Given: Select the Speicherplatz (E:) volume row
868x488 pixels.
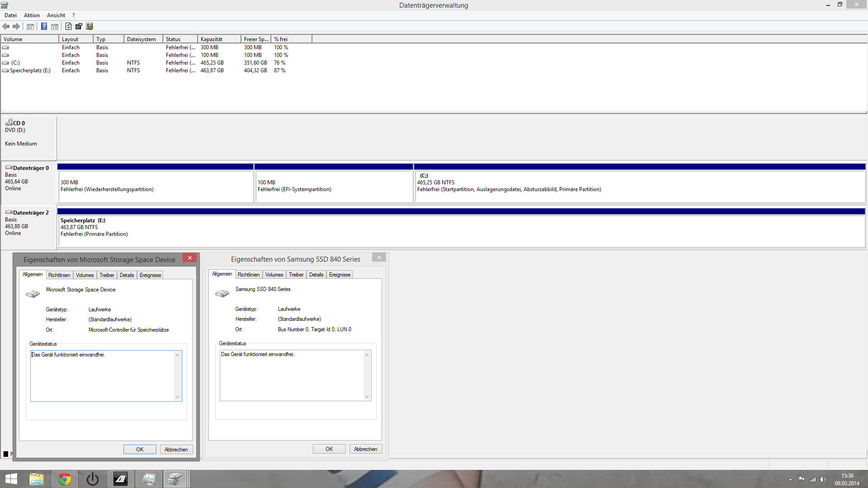Looking at the screenshot, I should pos(30,70).
